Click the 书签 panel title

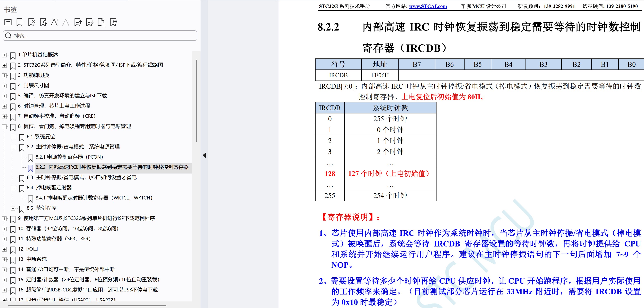point(10,9)
